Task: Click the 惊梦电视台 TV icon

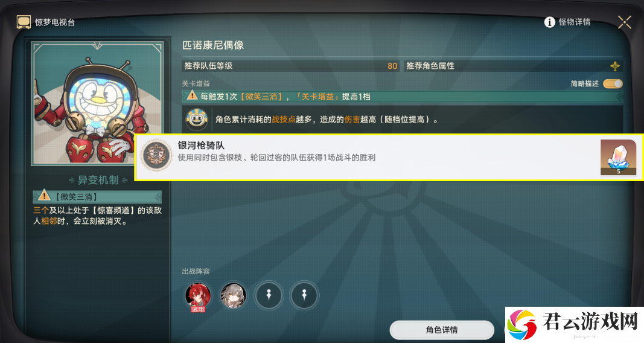Action: point(24,22)
